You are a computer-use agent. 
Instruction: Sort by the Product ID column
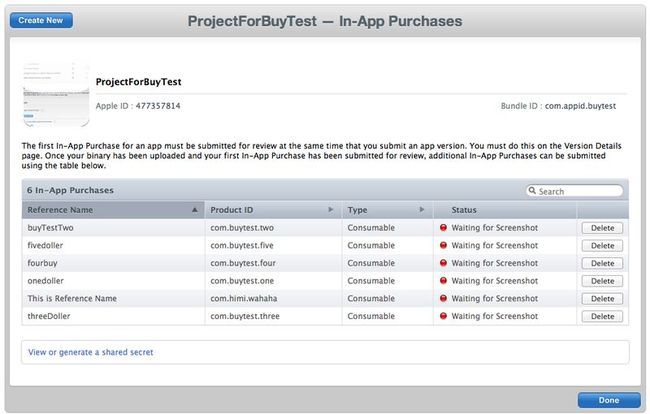(x=273, y=210)
